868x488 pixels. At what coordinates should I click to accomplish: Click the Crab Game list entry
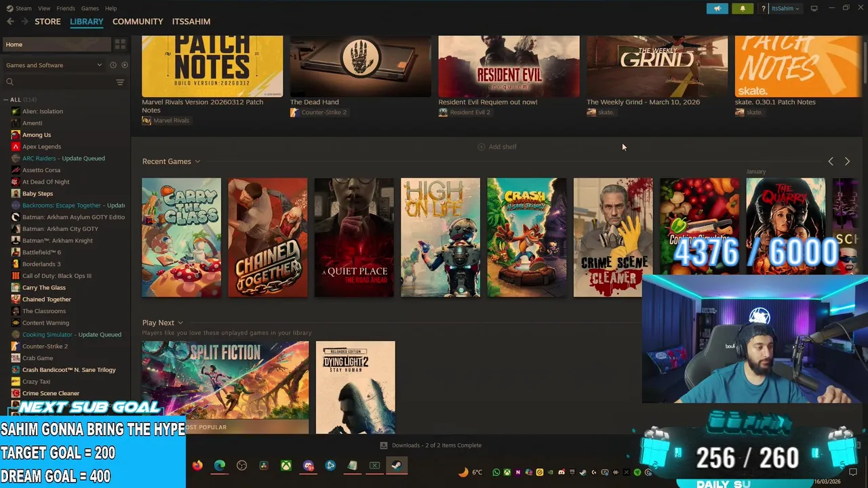(x=37, y=358)
